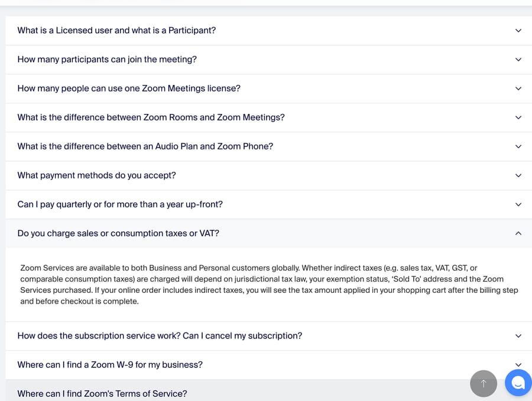Expand chevron for Zoom Rooms versus Meetings
The width and height of the screenshot is (532, 401).
[x=518, y=118]
